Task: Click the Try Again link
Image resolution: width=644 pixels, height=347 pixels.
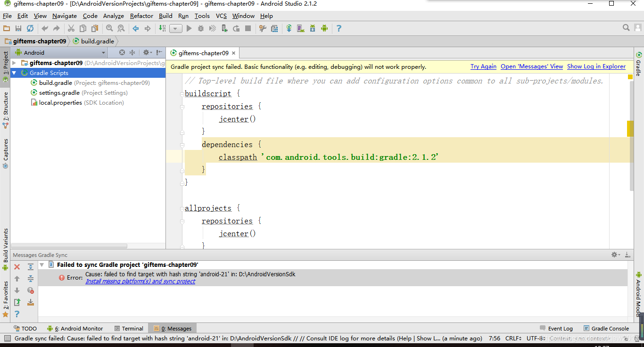Action: (483, 66)
